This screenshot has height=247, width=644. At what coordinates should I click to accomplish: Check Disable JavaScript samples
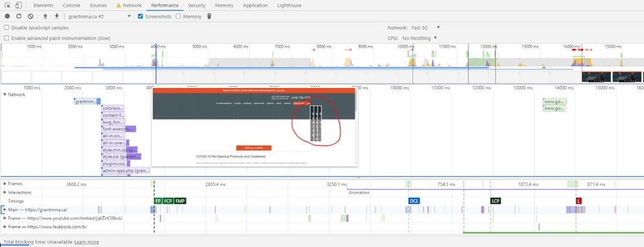pos(6,28)
